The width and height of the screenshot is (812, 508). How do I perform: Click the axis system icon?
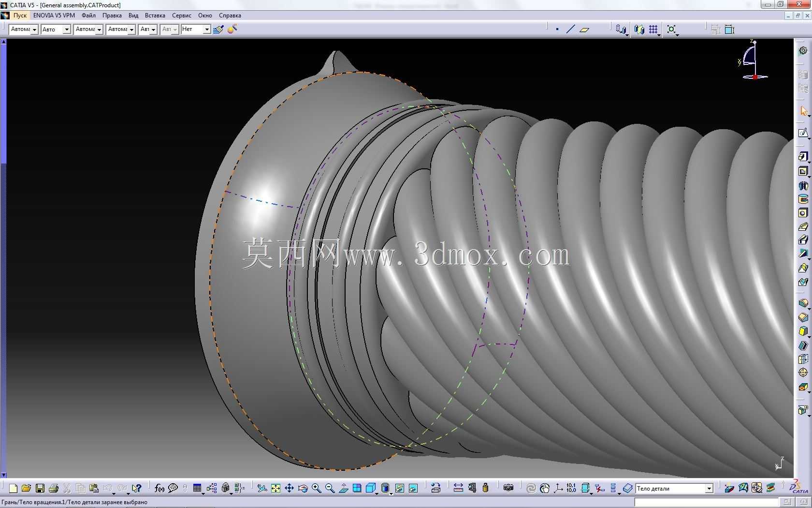click(558, 488)
